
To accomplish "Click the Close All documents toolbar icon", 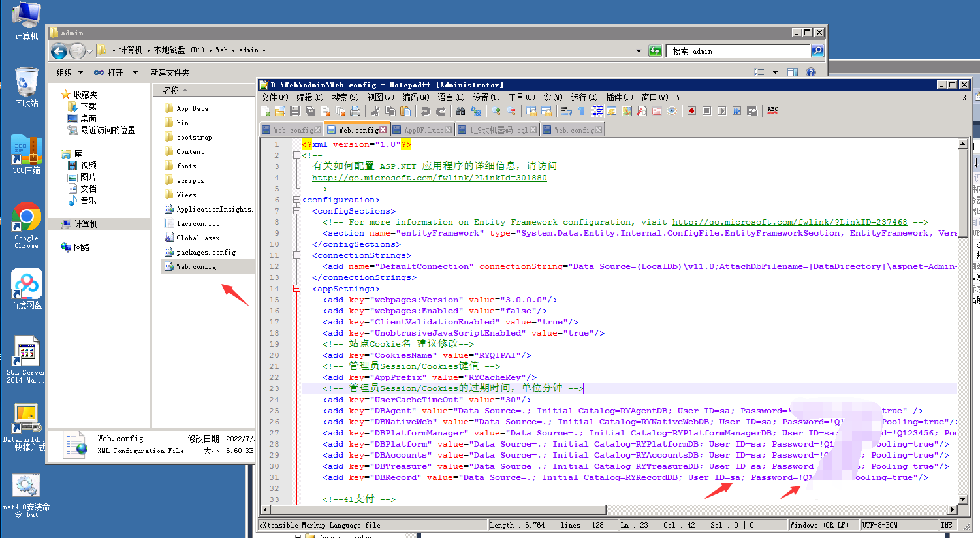I will (340, 111).
